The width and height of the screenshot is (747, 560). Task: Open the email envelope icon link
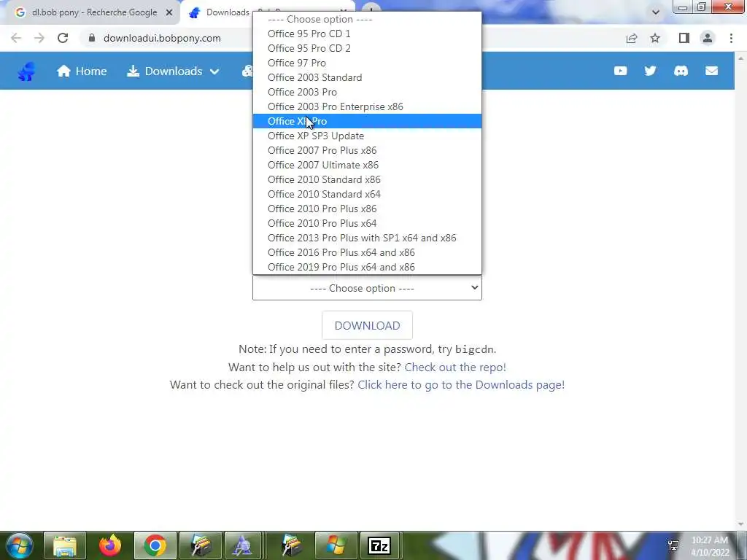click(711, 71)
